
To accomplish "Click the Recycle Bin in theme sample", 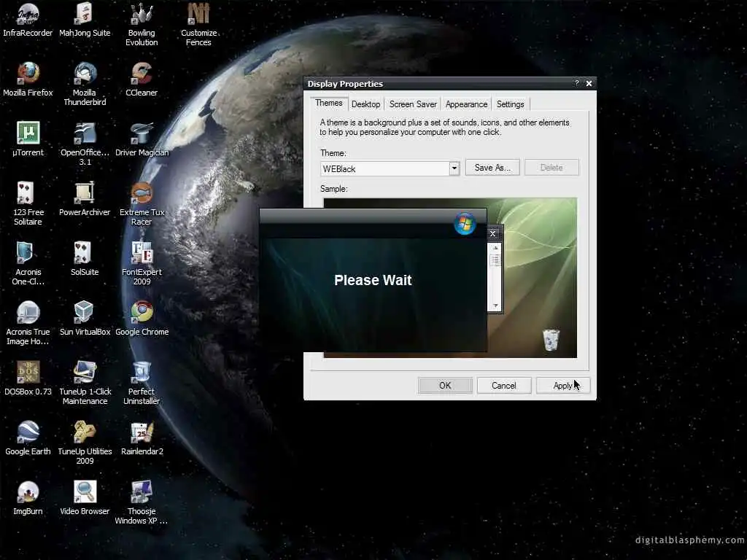I will point(551,339).
